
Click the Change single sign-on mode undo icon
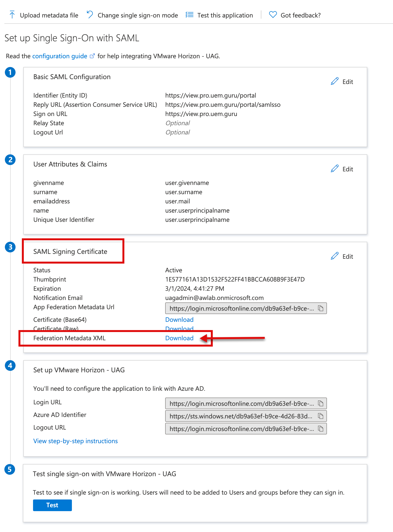coord(90,15)
